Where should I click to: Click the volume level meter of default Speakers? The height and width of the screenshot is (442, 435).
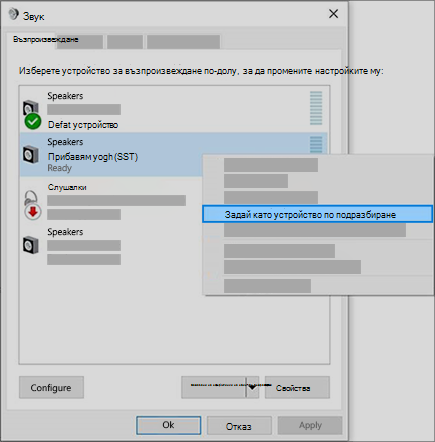[316, 108]
